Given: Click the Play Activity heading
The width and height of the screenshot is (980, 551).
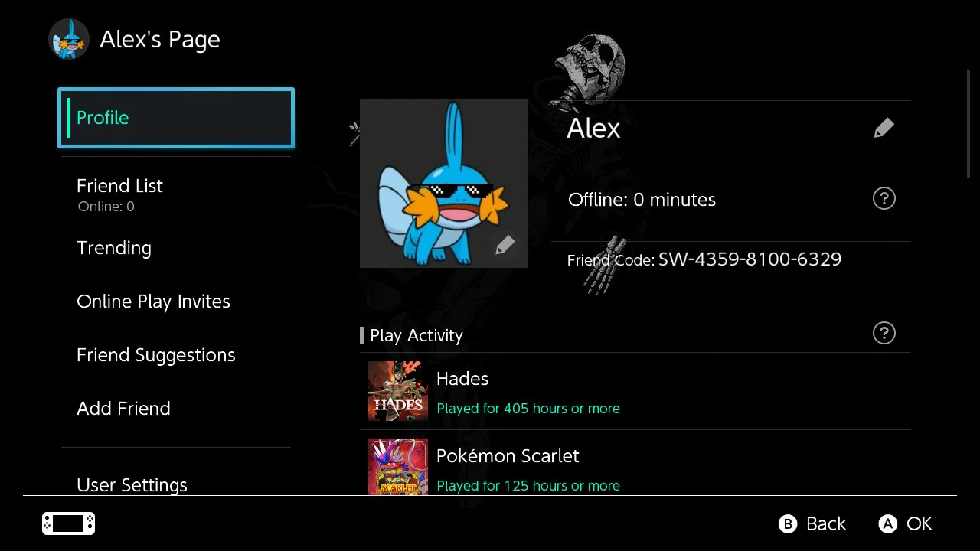Looking at the screenshot, I should pos(416,335).
